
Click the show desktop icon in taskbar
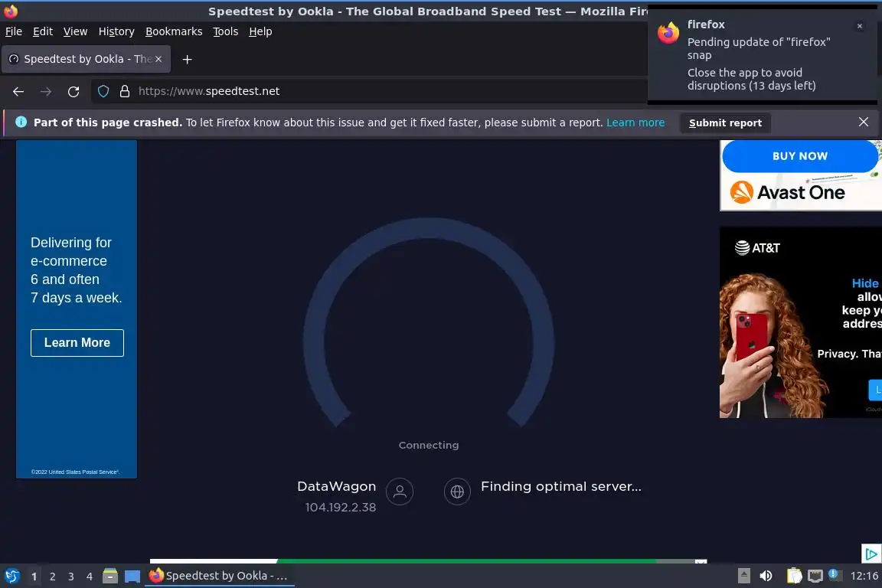[x=132, y=577]
